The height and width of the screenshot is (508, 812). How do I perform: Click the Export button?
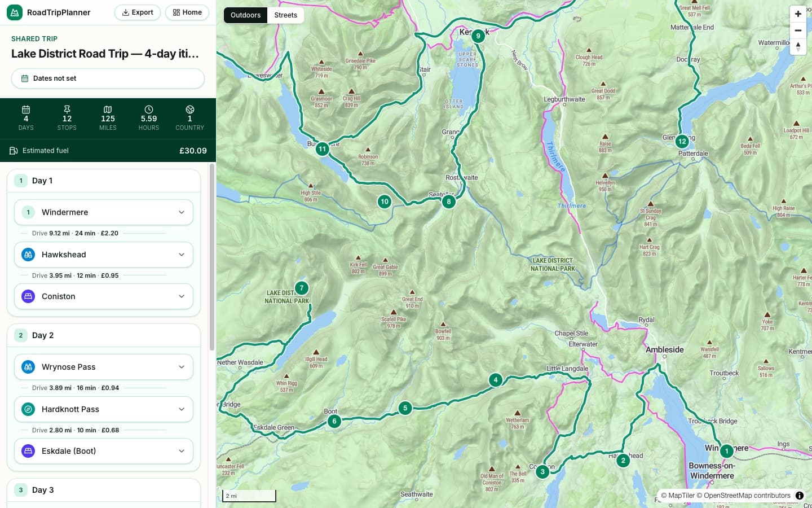138,12
